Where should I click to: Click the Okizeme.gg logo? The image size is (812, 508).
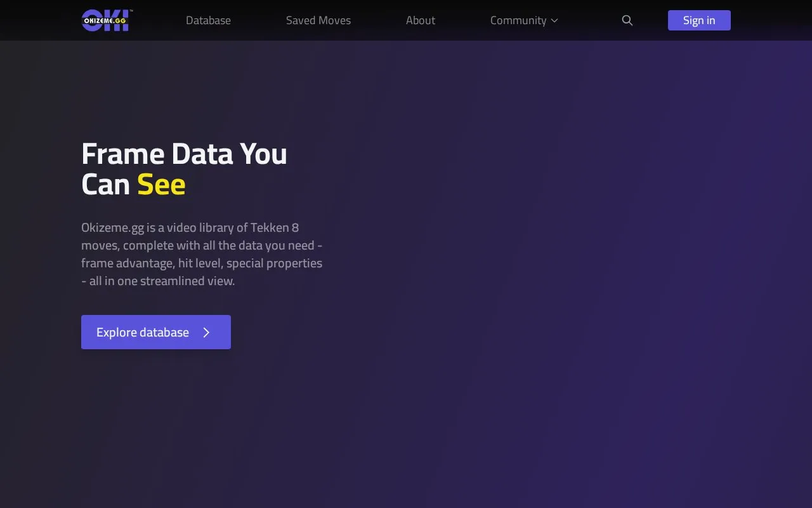[x=107, y=20]
